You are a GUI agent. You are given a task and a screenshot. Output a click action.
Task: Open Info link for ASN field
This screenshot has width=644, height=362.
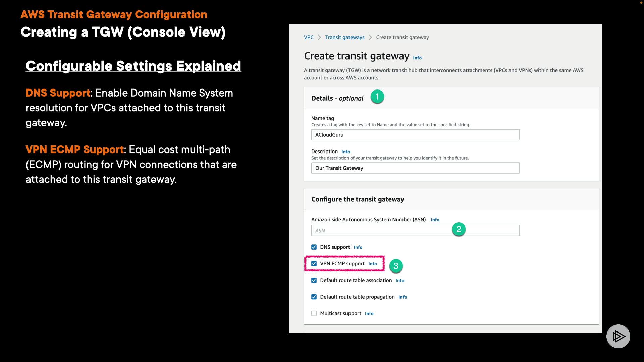pyautogui.click(x=435, y=220)
